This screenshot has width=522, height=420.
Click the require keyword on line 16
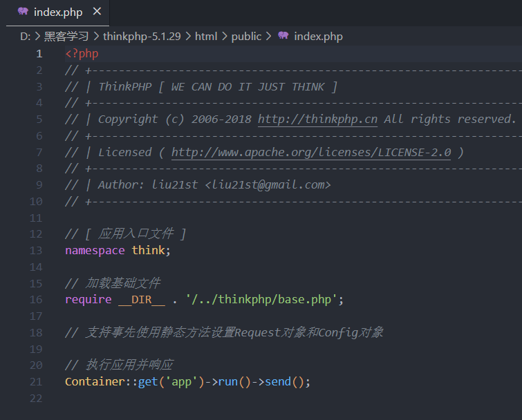pyautogui.click(x=88, y=299)
